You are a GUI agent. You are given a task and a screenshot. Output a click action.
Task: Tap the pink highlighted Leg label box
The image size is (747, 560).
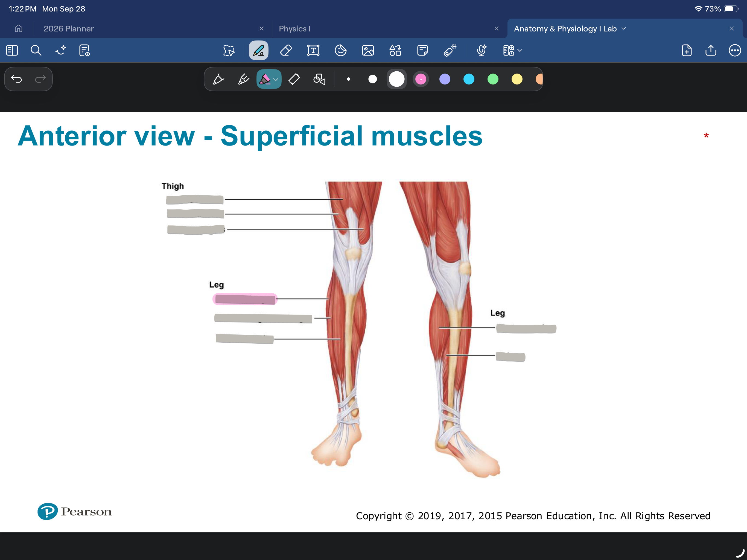pos(245,299)
